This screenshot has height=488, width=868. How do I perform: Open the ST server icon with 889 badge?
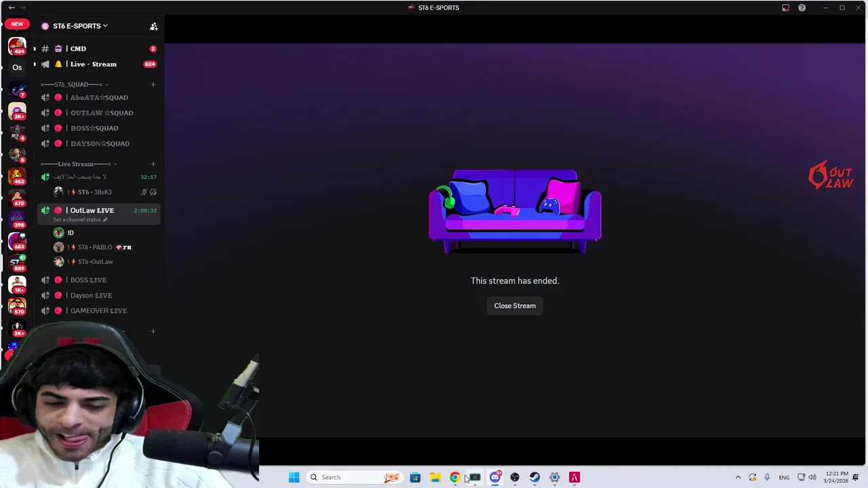pyautogui.click(x=17, y=262)
